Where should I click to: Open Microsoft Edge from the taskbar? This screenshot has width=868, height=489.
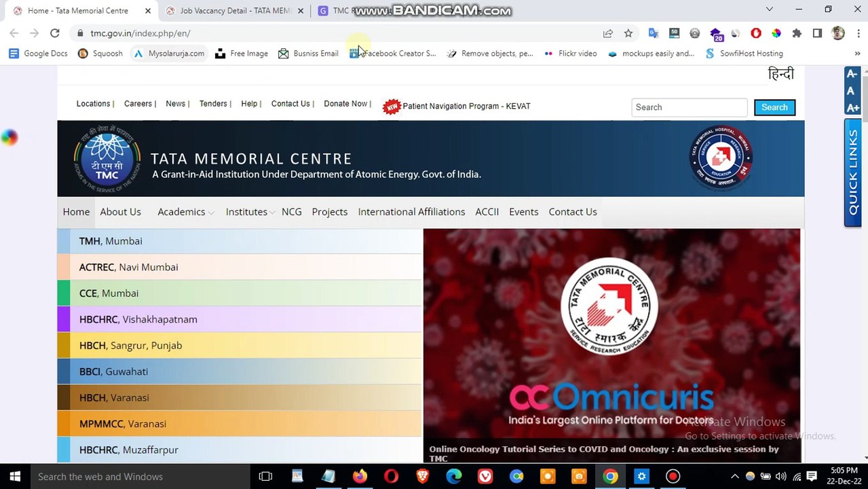point(454,476)
